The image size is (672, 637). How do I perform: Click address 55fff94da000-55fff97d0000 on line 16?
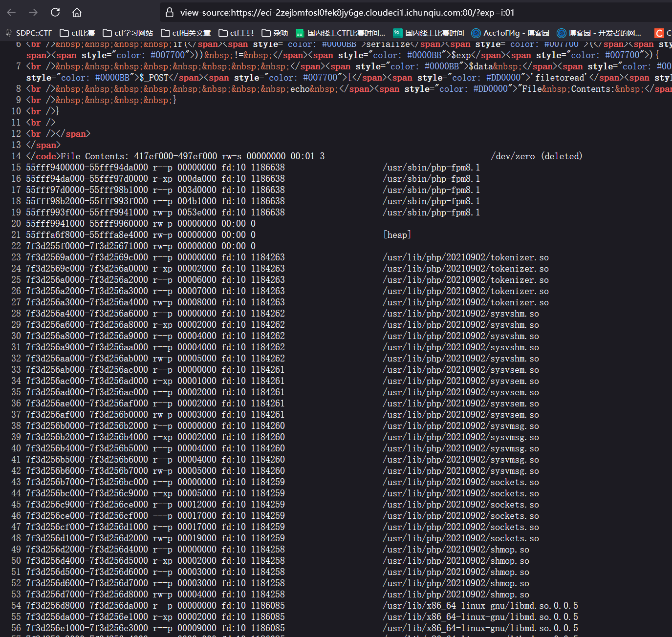87,179
